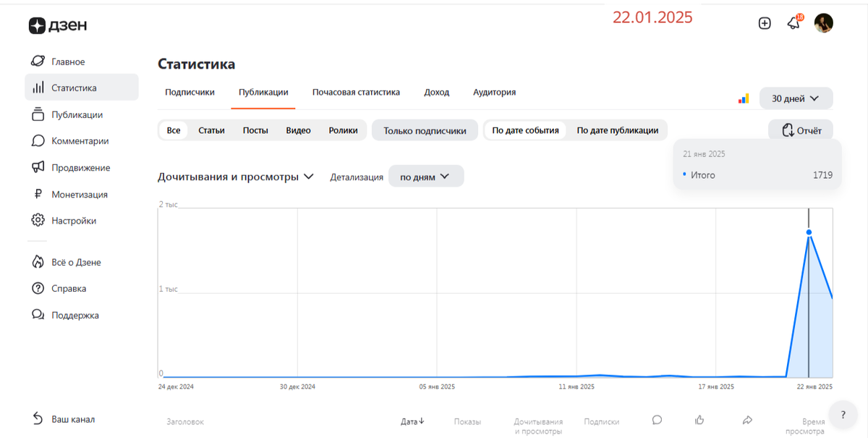Image resolution: width=868 pixels, height=438 pixels.
Task: Open Продвижение section
Action: tap(81, 167)
